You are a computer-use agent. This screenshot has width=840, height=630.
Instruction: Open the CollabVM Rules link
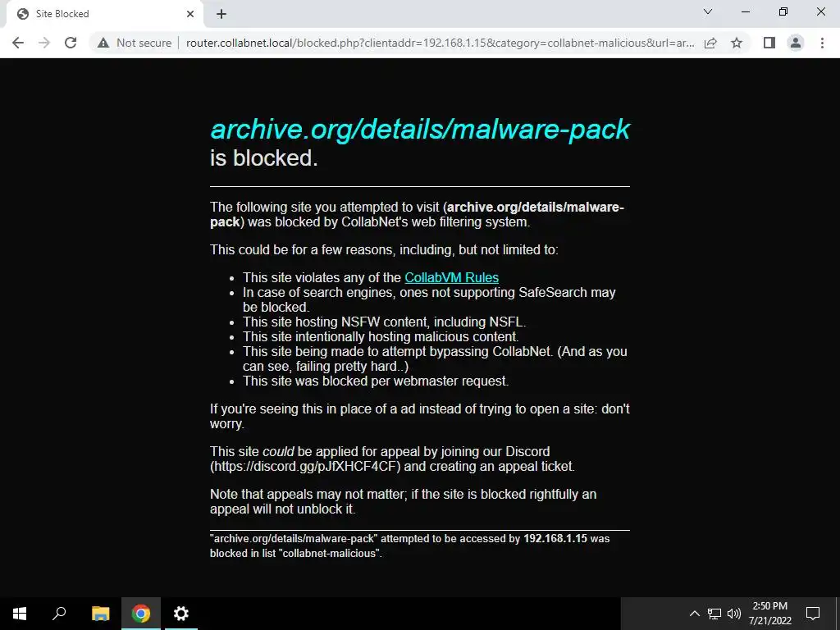pyautogui.click(x=452, y=277)
